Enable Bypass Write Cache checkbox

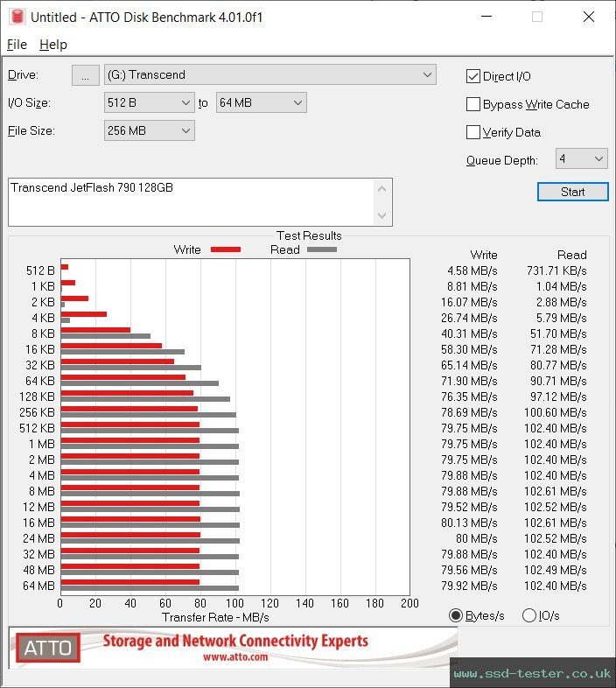(473, 104)
